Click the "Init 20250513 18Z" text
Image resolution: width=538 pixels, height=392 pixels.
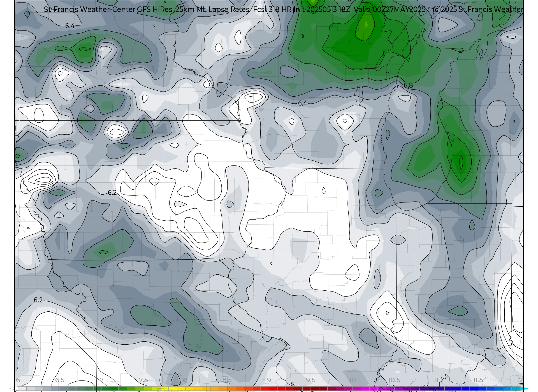pos(322,10)
